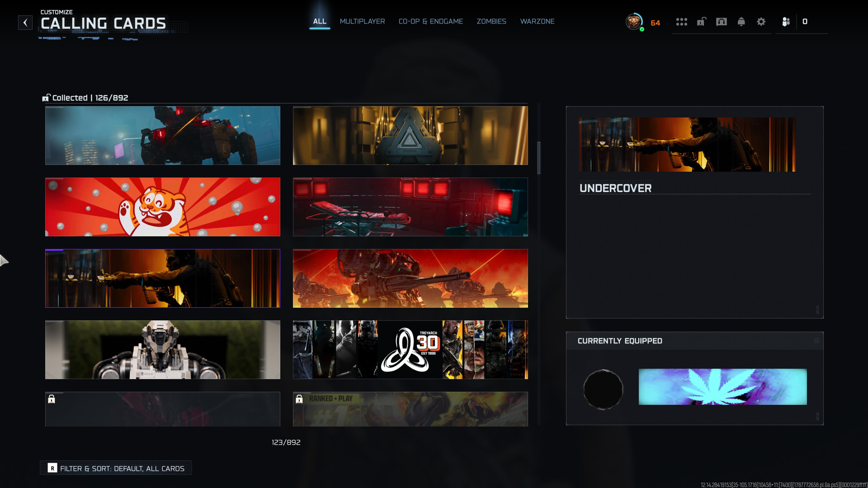Click the equipped leaf calling card
The image size is (868, 488).
[x=722, y=387]
